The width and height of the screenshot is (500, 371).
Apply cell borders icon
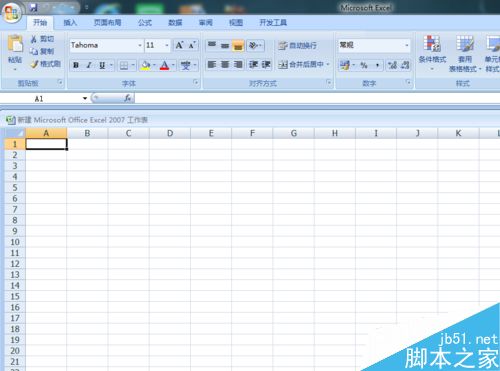(124, 65)
